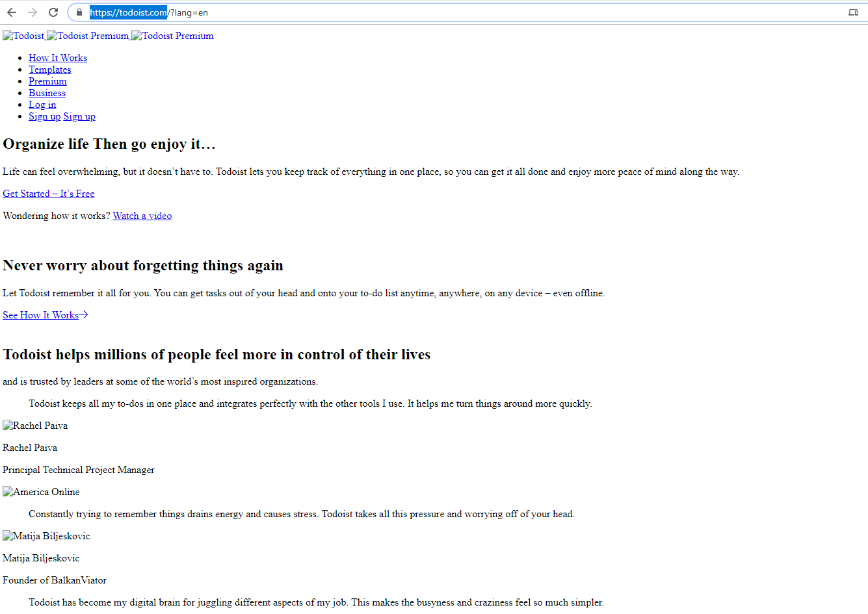Screen dimensions: 868x614
Task: Click the browser forward arrow
Action: [x=33, y=12]
